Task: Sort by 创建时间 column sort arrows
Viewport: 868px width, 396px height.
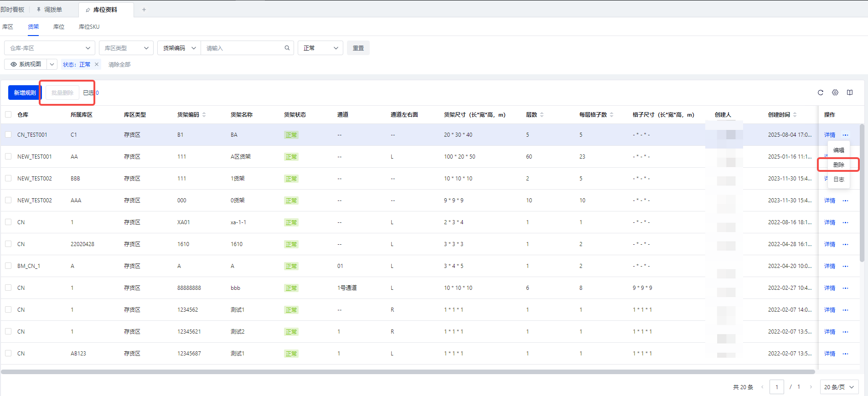Action: [795, 115]
